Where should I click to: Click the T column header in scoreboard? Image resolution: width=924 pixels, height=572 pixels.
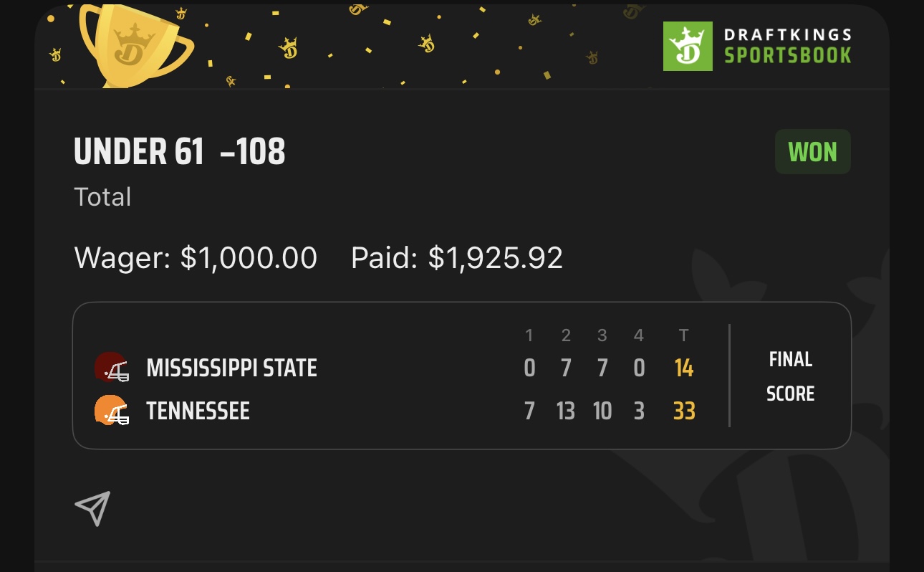(683, 335)
